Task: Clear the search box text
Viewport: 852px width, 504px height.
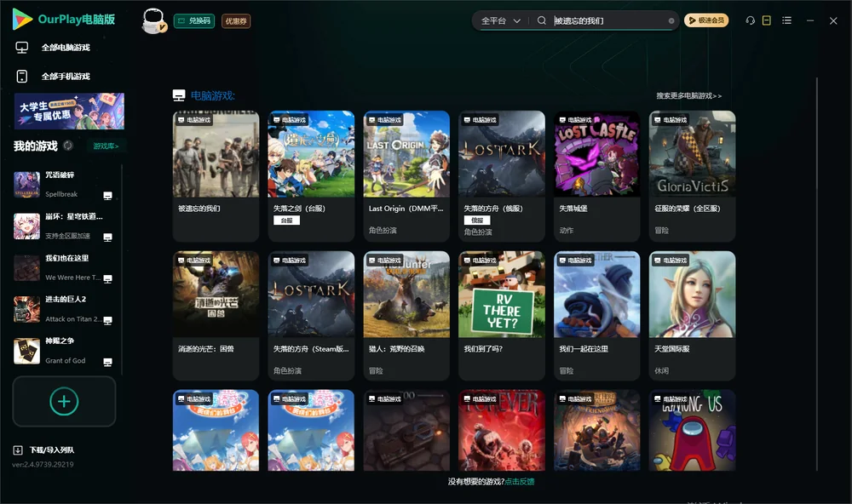Action: pos(671,20)
